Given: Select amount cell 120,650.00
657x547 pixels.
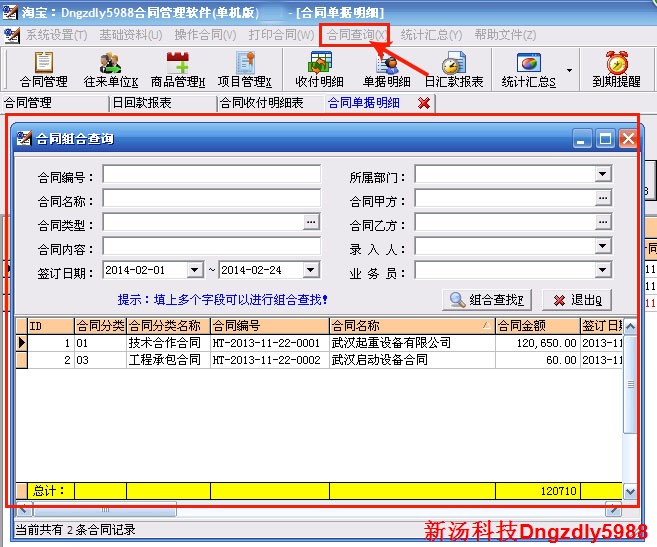Looking at the screenshot, I should coord(538,343).
